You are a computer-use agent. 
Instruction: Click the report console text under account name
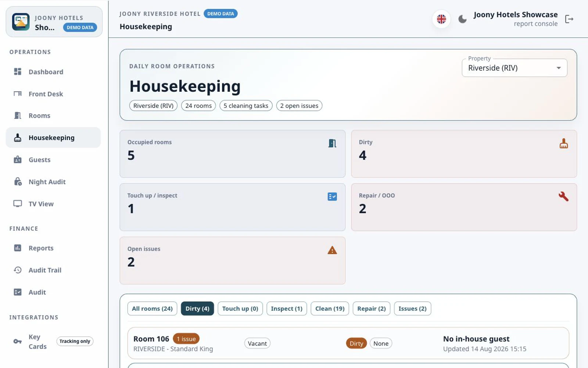click(535, 24)
